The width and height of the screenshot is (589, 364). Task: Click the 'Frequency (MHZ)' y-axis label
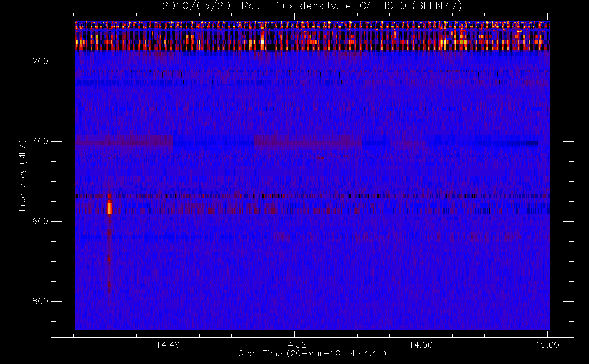pyautogui.click(x=23, y=176)
